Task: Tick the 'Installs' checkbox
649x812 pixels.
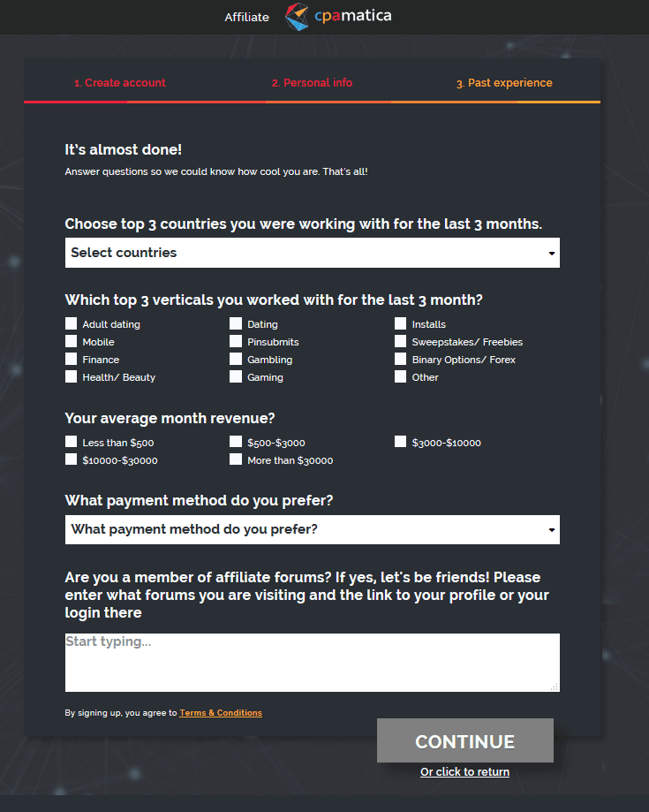Action: pyautogui.click(x=400, y=323)
